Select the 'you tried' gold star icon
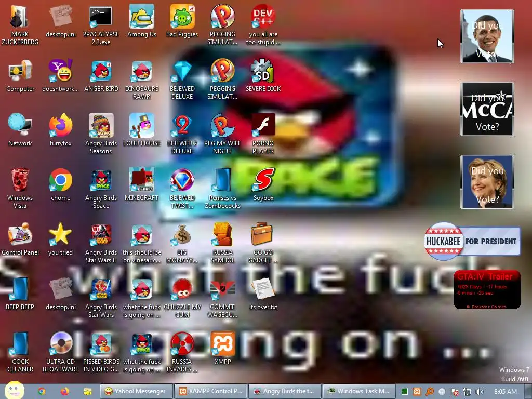 [60, 239]
